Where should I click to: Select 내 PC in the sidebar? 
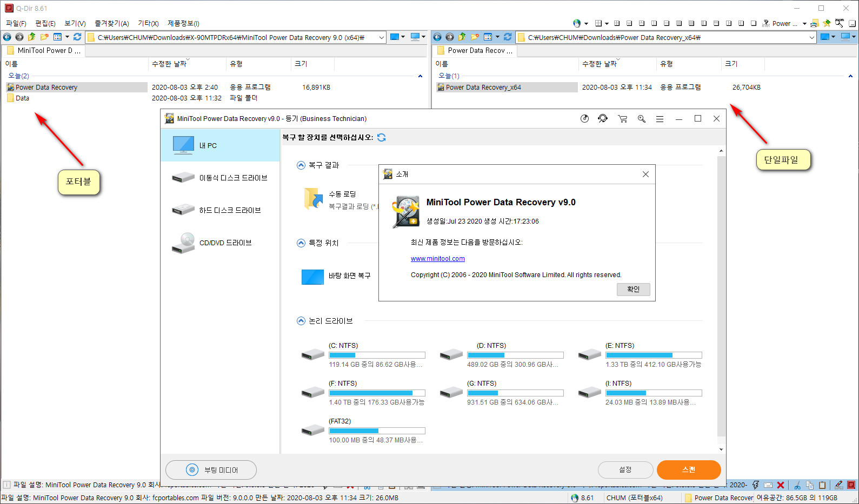(x=220, y=145)
